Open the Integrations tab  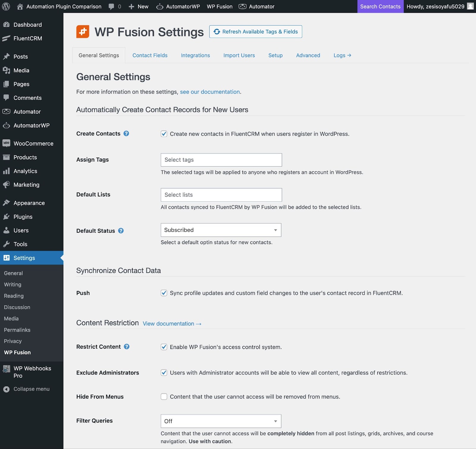pos(195,55)
